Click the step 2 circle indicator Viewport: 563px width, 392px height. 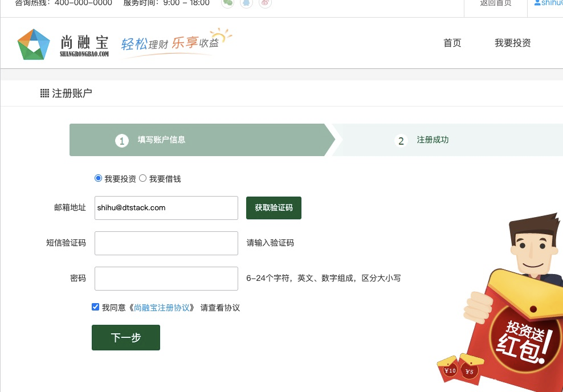(401, 140)
